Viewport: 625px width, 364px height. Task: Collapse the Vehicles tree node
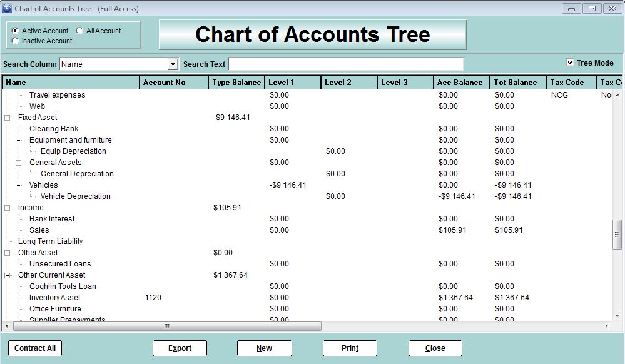point(19,185)
